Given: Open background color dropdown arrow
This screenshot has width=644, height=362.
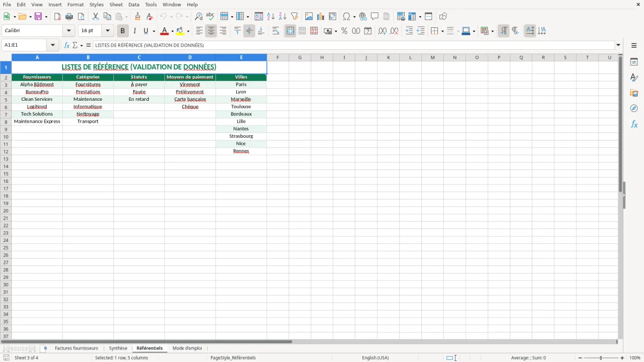Looking at the screenshot, I should 188,32.
